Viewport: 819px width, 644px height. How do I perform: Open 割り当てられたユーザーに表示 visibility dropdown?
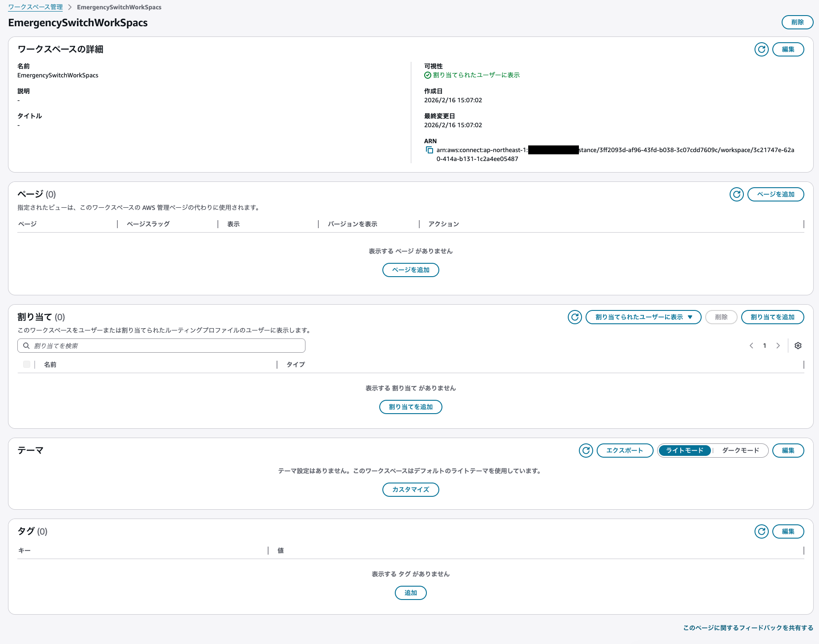643,317
